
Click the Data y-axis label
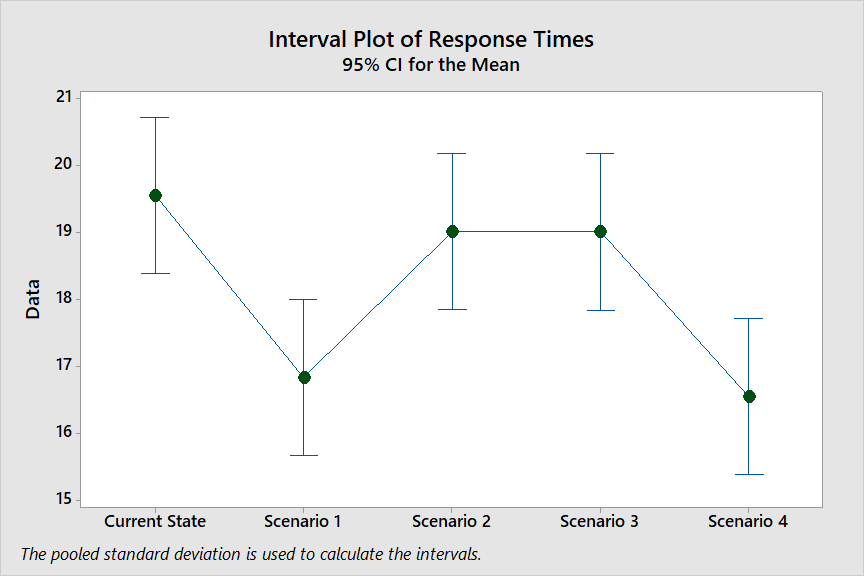(33, 298)
